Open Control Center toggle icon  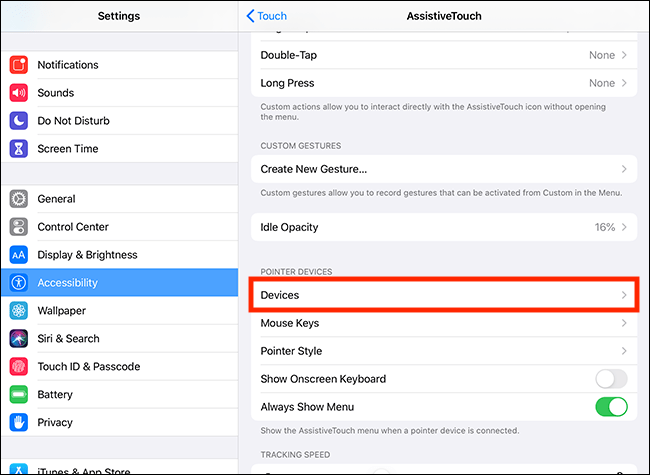tap(19, 227)
